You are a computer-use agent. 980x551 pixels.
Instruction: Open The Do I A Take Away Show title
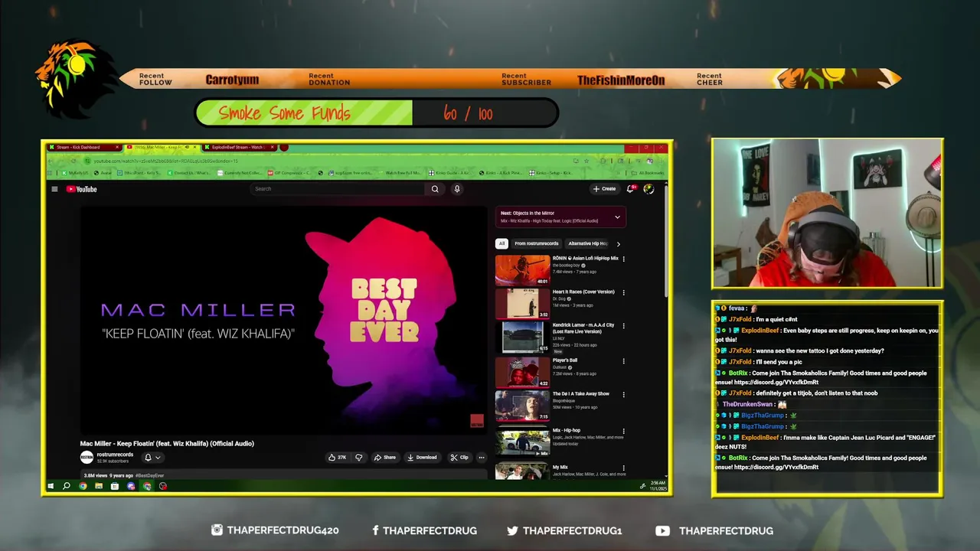tap(581, 394)
